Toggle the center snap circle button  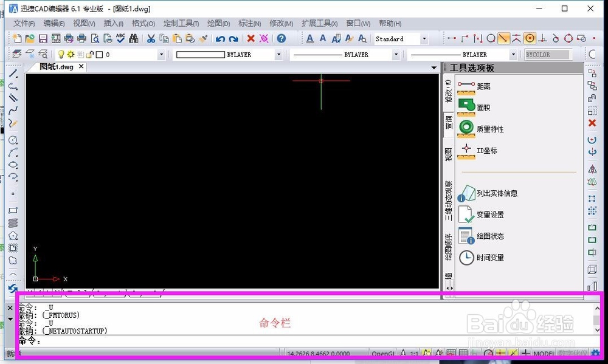click(530, 38)
